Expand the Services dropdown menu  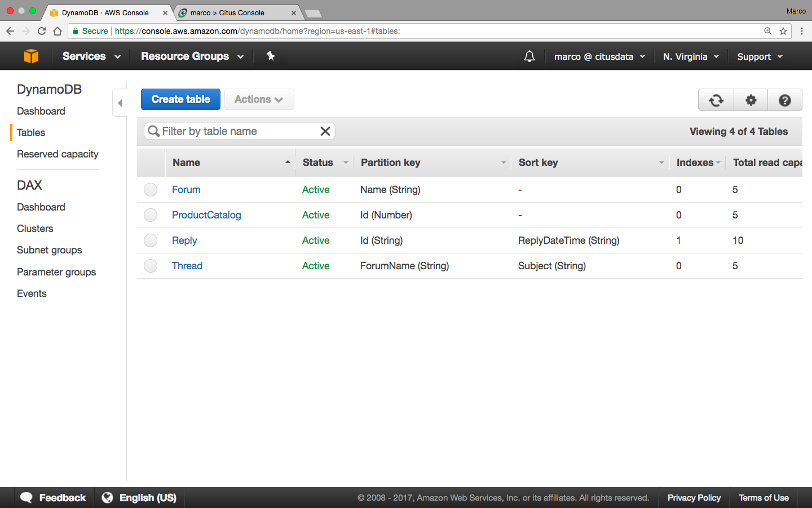coord(91,56)
